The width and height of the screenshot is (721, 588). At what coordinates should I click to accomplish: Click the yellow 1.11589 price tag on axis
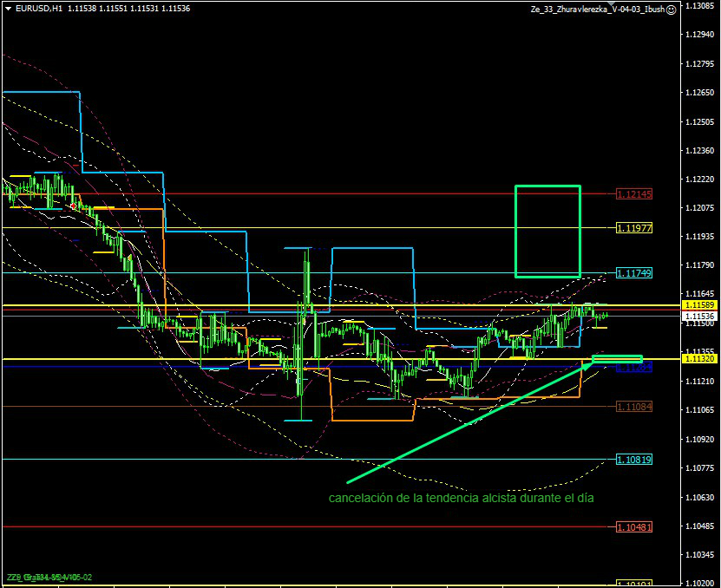click(698, 305)
